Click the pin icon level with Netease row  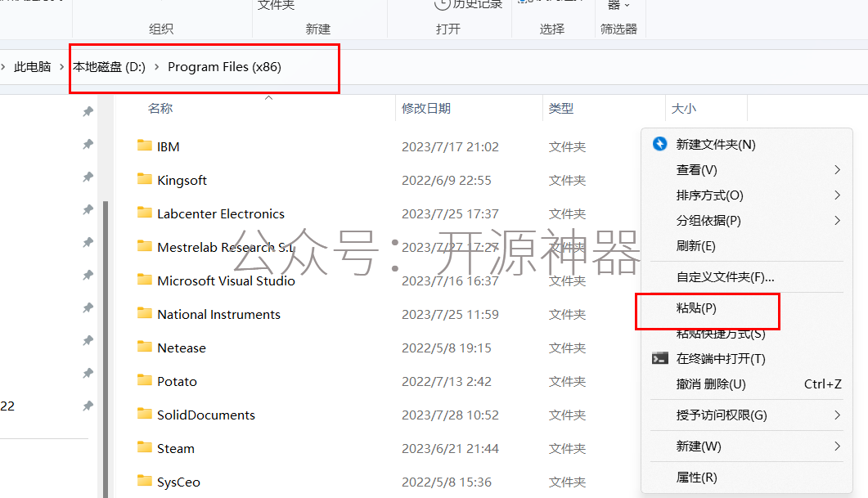[88, 340]
